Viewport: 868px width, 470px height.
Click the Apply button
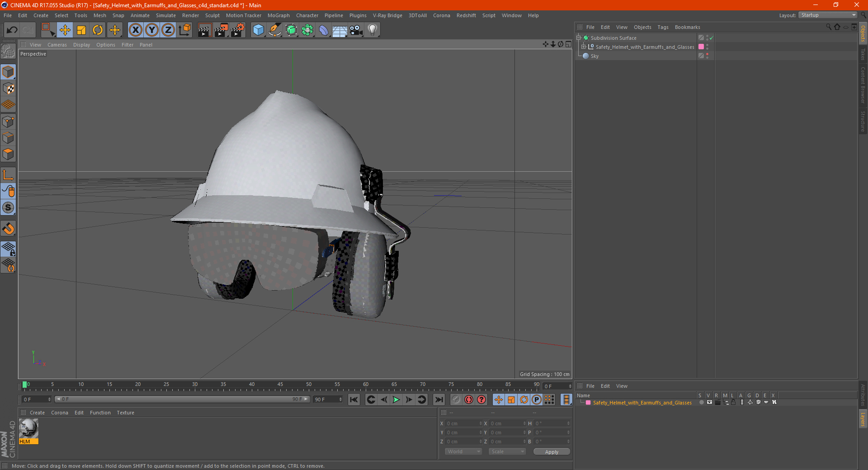tap(551, 451)
